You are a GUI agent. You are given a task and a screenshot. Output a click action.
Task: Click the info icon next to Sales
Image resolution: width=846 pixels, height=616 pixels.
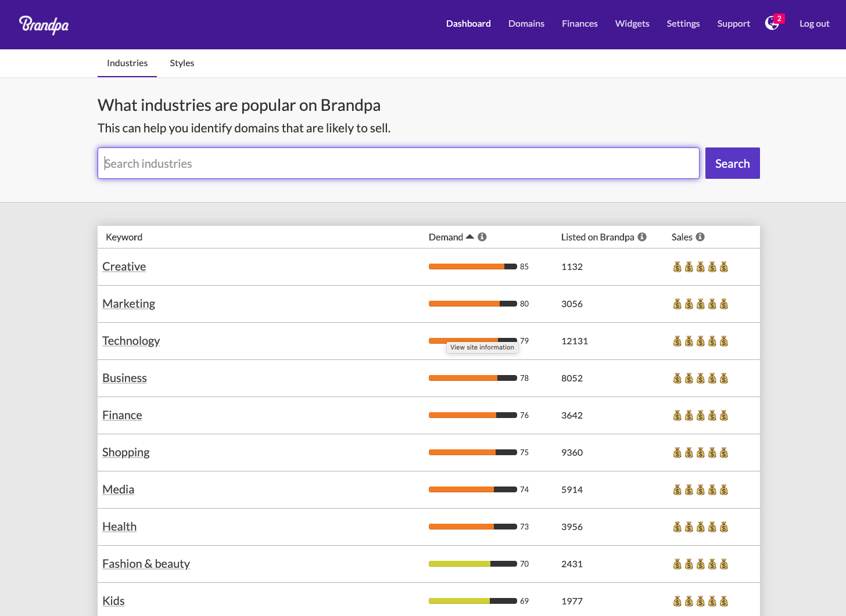700,237
